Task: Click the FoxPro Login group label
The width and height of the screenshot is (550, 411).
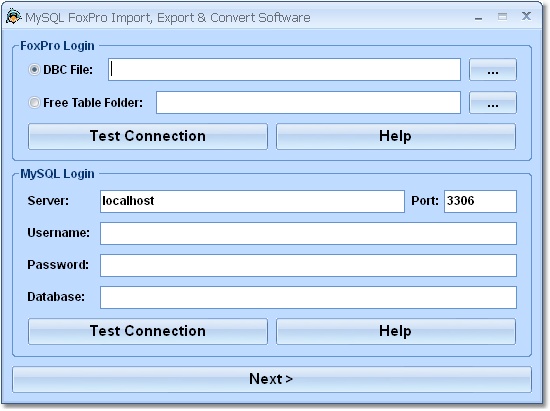Action: (x=57, y=46)
